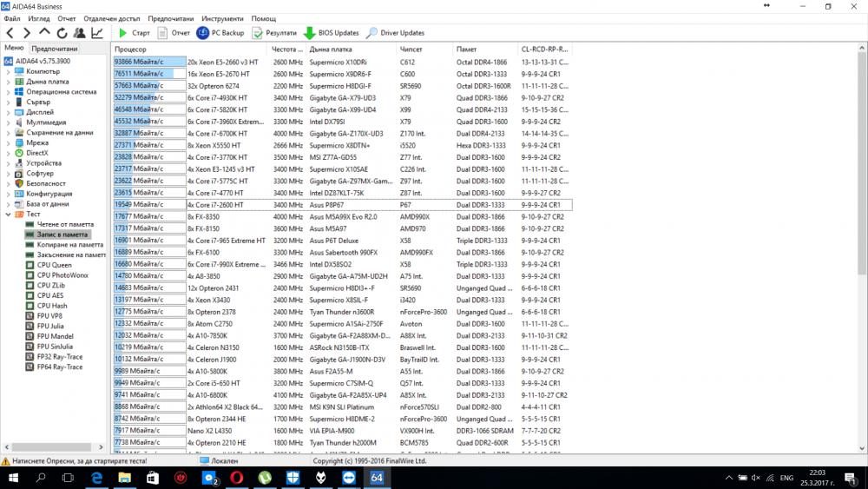Expand the Мрежа tree node
This screenshot has width=868, height=489.
point(9,143)
